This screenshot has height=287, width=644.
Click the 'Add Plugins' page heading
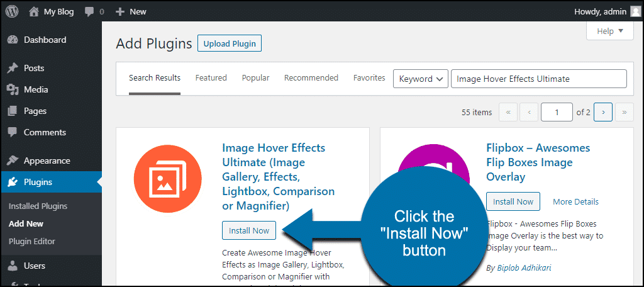pos(154,43)
